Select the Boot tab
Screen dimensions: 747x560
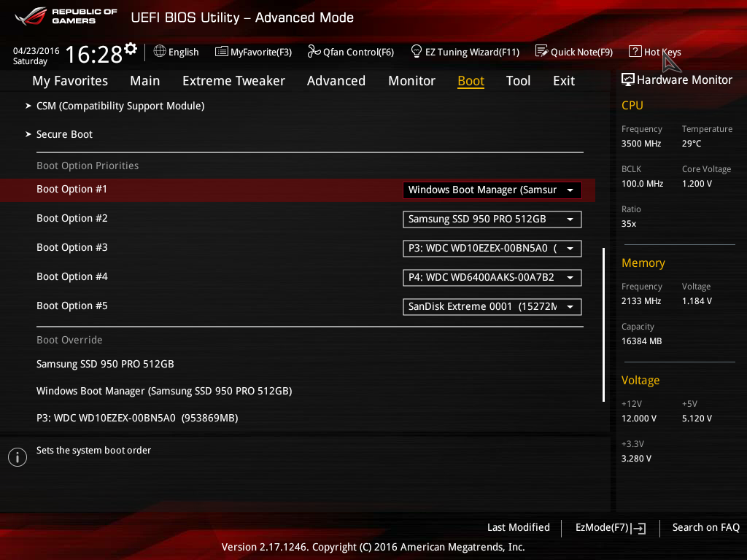[x=471, y=81]
